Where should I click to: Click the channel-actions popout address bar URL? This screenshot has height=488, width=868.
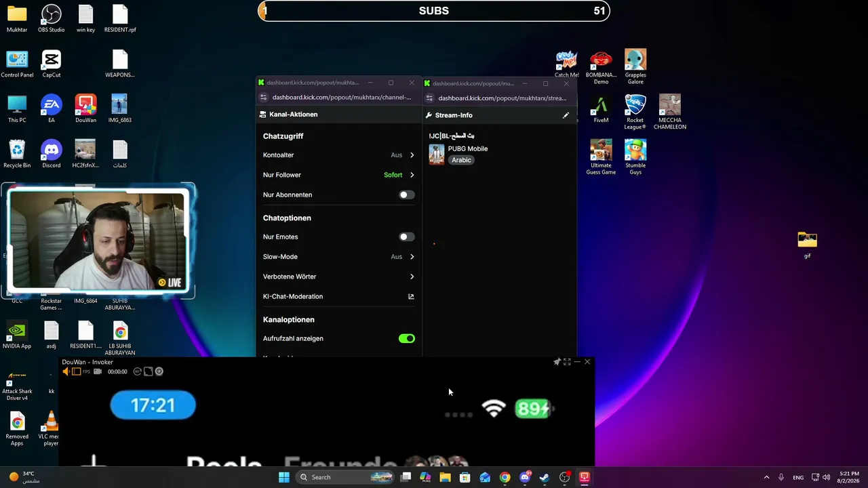click(342, 98)
